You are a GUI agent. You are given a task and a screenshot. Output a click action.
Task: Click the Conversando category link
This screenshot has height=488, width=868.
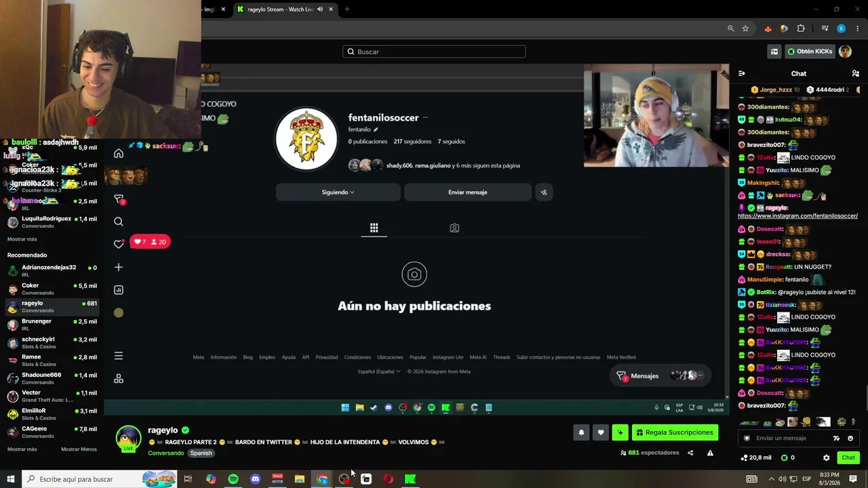click(165, 453)
